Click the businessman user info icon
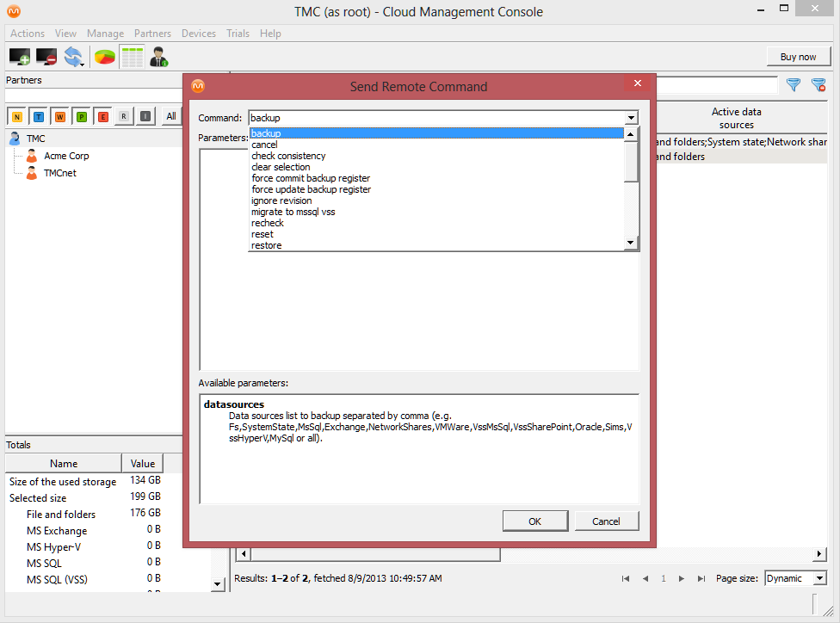This screenshot has width=840, height=623. 158,57
